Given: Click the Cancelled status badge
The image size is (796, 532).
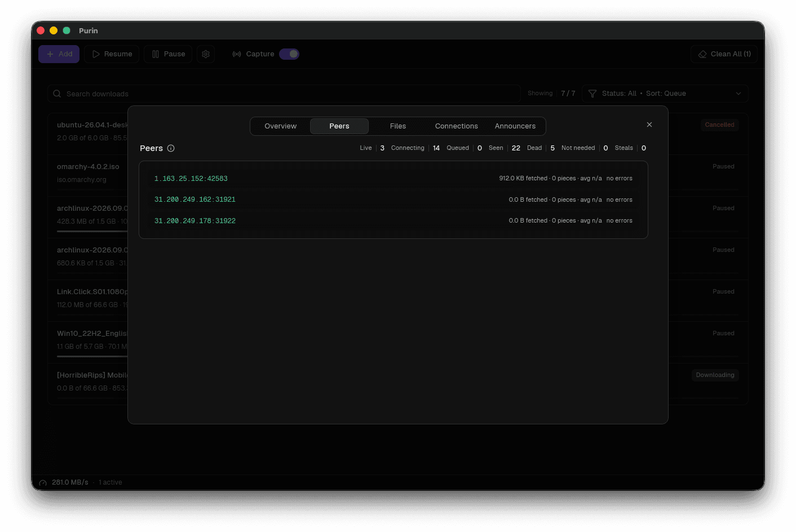Looking at the screenshot, I should [x=719, y=125].
